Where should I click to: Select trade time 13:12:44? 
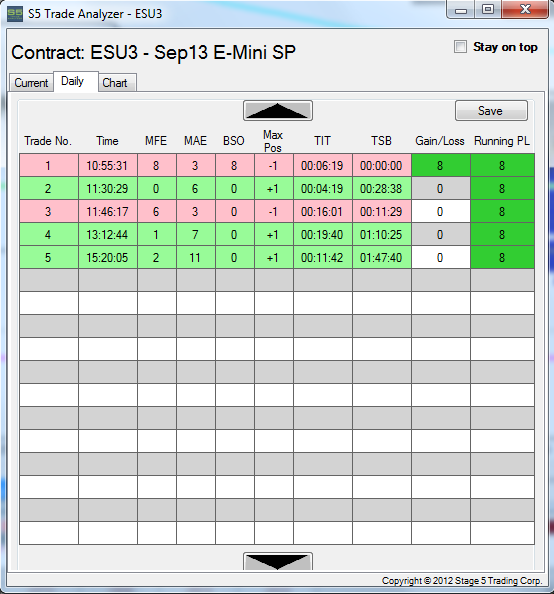pyautogui.click(x=108, y=234)
